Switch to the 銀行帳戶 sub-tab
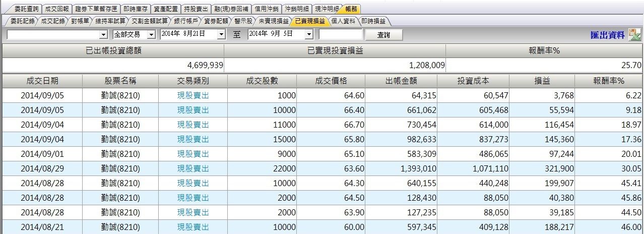Screen dimensions: 644x234 [x=186, y=21]
